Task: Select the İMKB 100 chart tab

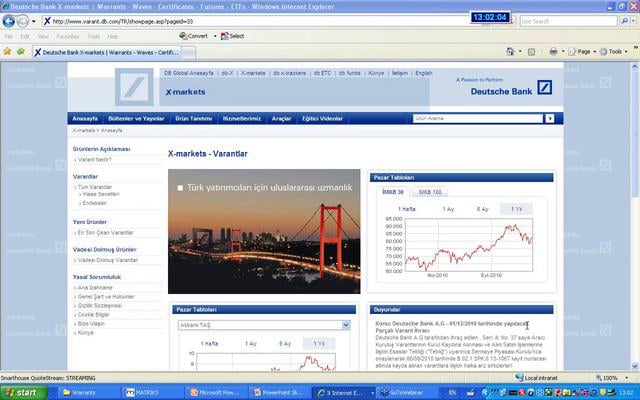Action: coord(430,192)
